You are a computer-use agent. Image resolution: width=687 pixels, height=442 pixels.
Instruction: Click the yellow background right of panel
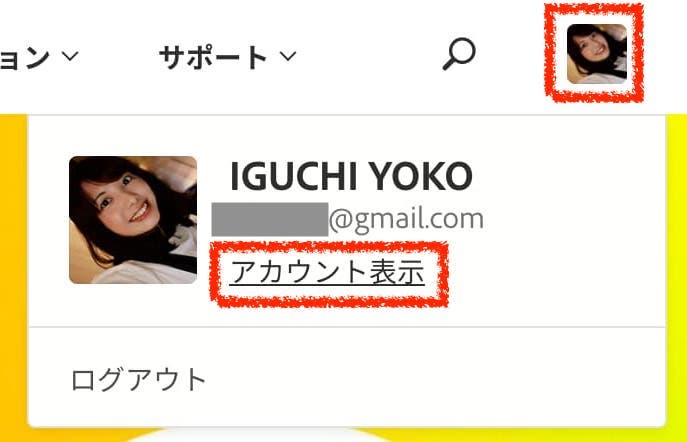click(676, 272)
